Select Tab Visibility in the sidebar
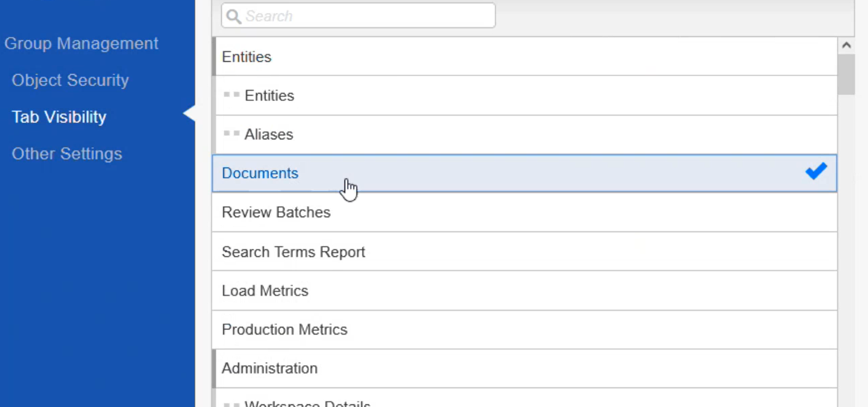The image size is (868, 407). click(x=59, y=117)
